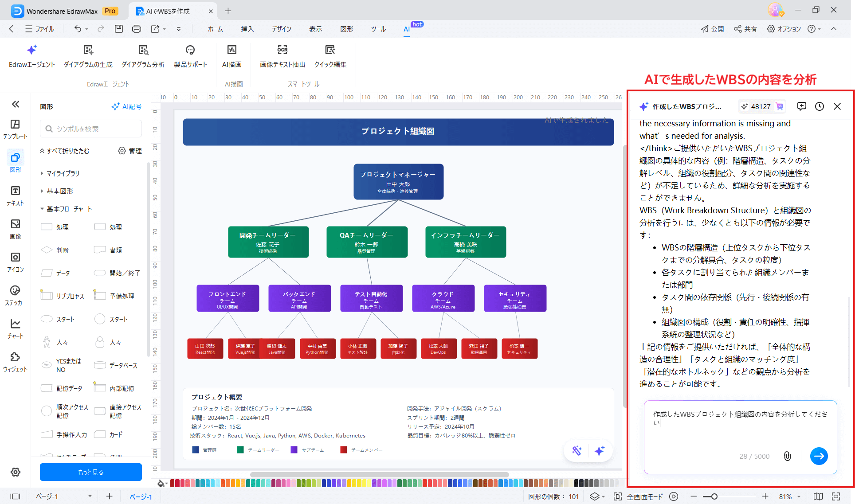Click the 共有 button
855x504 pixels.
coord(745,29)
